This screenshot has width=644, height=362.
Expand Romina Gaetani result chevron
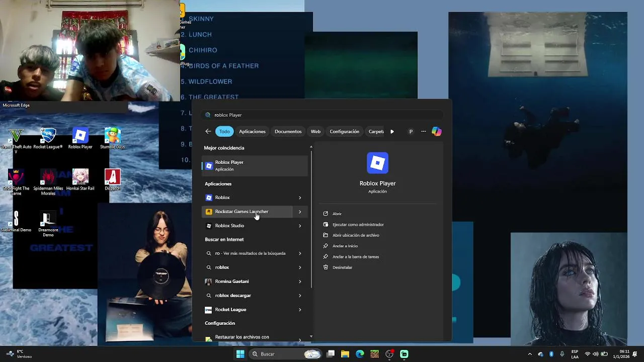tap(300, 282)
